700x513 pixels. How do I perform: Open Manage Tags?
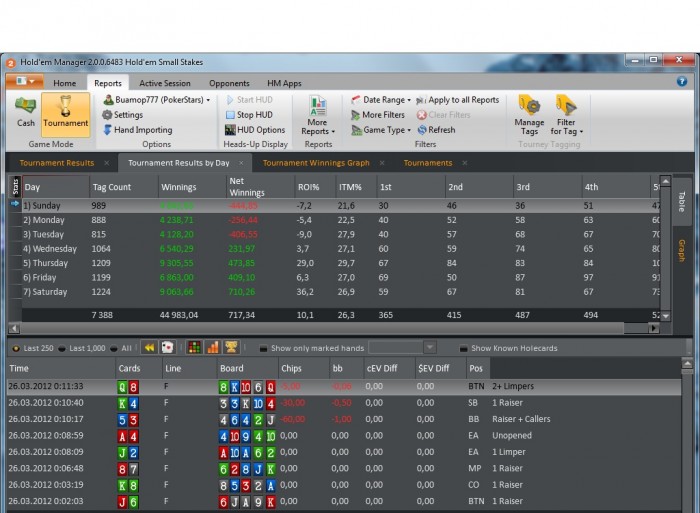[x=529, y=115]
